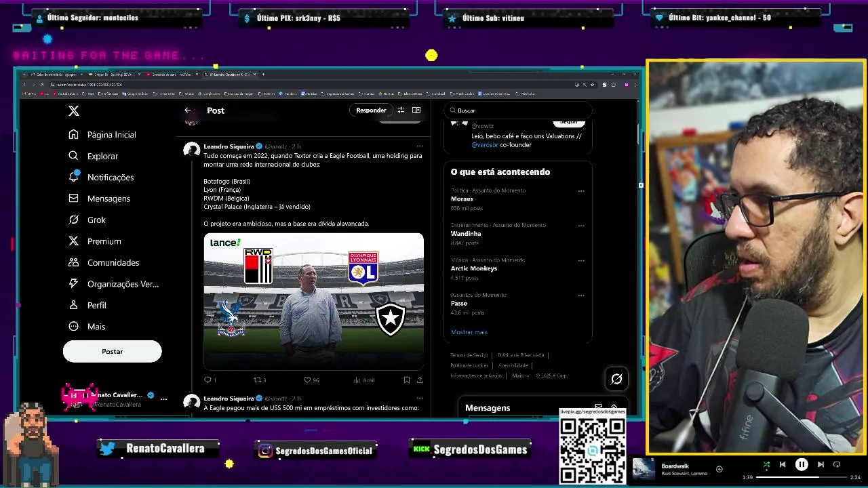Click the X logo in the sidebar
This screenshot has width=868, height=488.
[74, 110]
